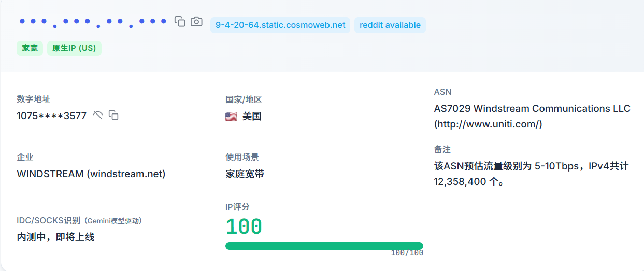Viewport: 644px width, 271px height.
Task: Click the reddit available badge
Action: (x=390, y=25)
